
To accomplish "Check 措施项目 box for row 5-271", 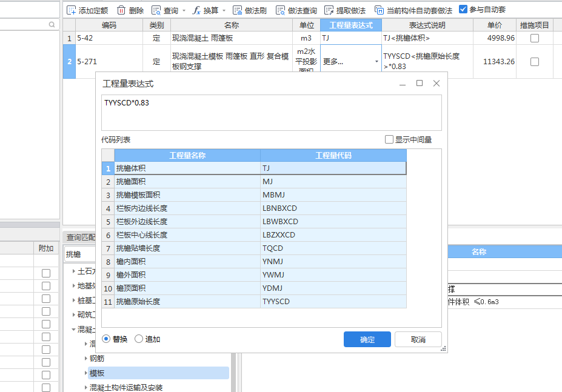I will click(534, 62).
